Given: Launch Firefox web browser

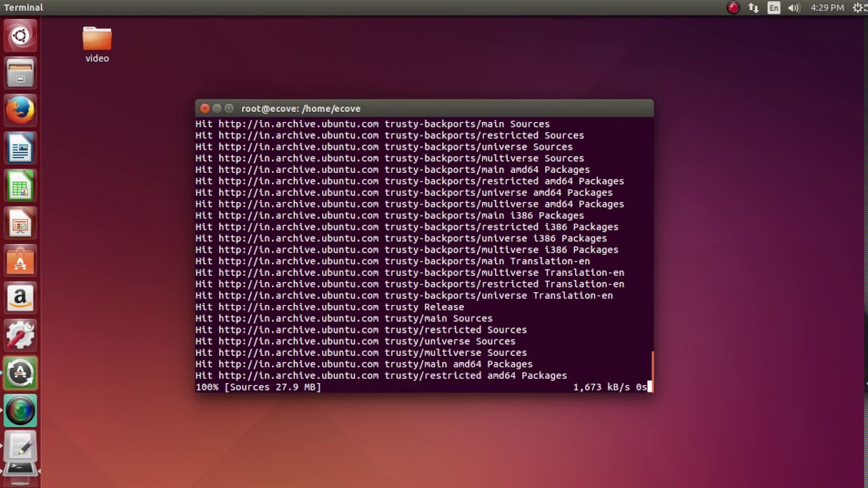Looking at the screenshot, I should [20, 110].
